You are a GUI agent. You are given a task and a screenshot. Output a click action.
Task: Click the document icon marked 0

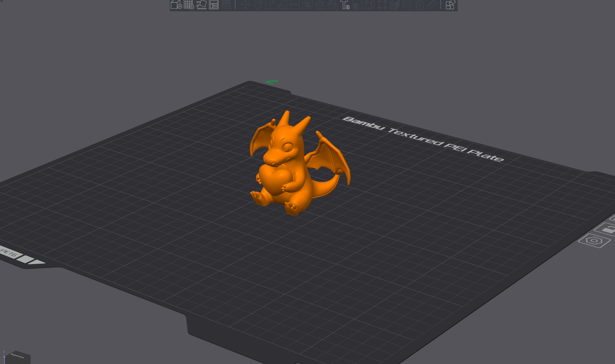[x=407, y=4]
